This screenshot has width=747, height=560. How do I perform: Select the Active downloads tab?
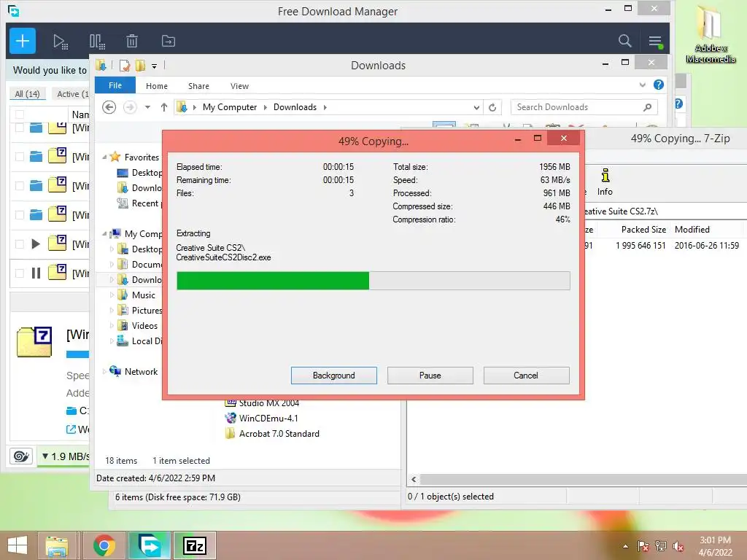point(72,94)
